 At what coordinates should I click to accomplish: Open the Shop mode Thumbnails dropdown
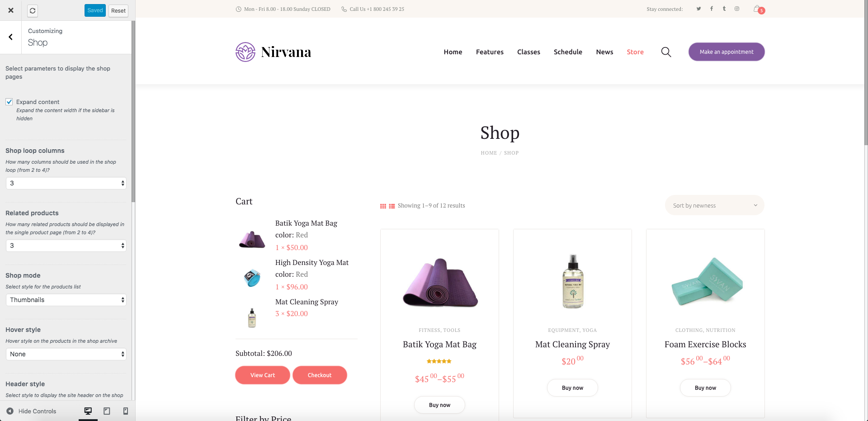tap(66, 300)
